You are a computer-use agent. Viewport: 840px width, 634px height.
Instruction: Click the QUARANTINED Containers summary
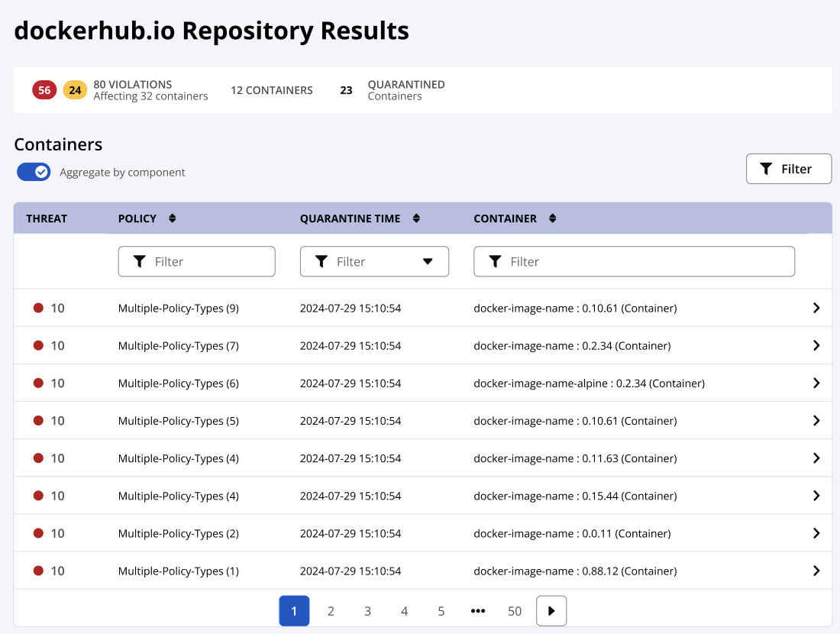(x=406, y=90)
